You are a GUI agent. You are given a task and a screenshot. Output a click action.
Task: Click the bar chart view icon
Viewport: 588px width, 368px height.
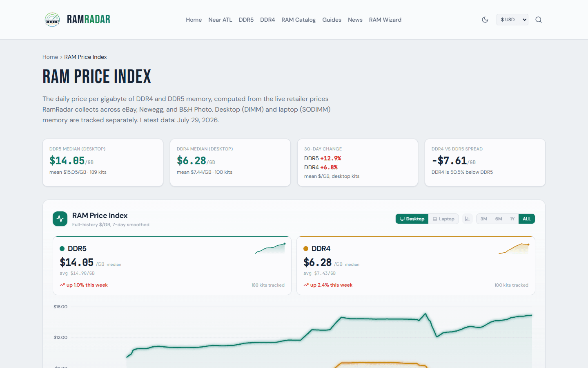tap(467, 219)
